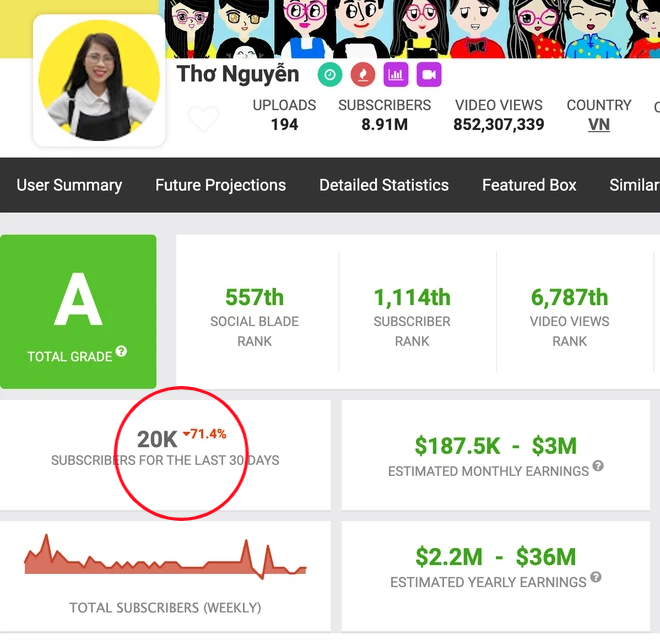Click the Thơ Nguyễn profile picture
Image resolution: width=660 pixels, height=640 pixels.
(99, 80)
